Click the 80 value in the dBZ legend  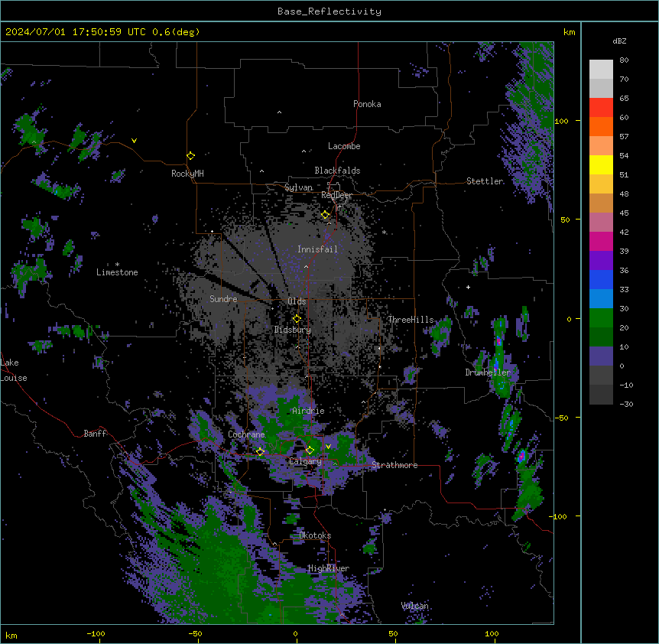(624, 60)
